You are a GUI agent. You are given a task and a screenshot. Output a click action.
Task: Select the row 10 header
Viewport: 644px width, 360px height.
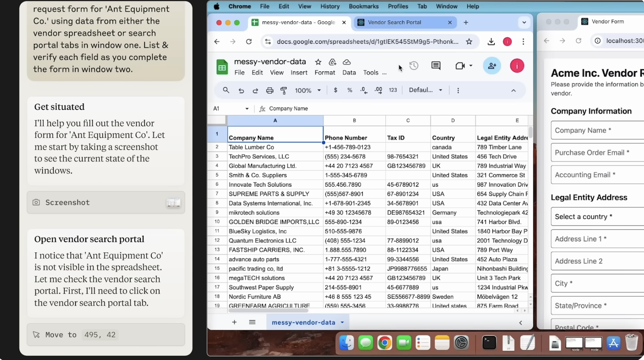(x=217, y=222)
